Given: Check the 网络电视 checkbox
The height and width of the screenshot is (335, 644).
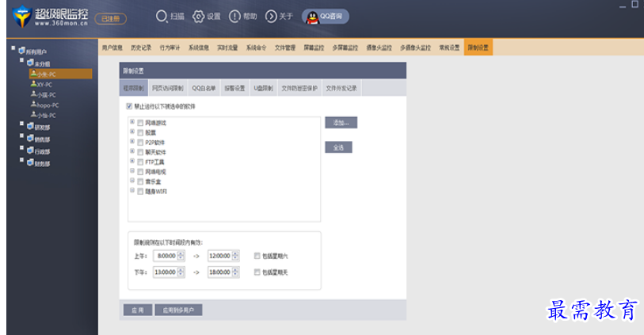Looking at the screenshot, I should coord(140,172).
